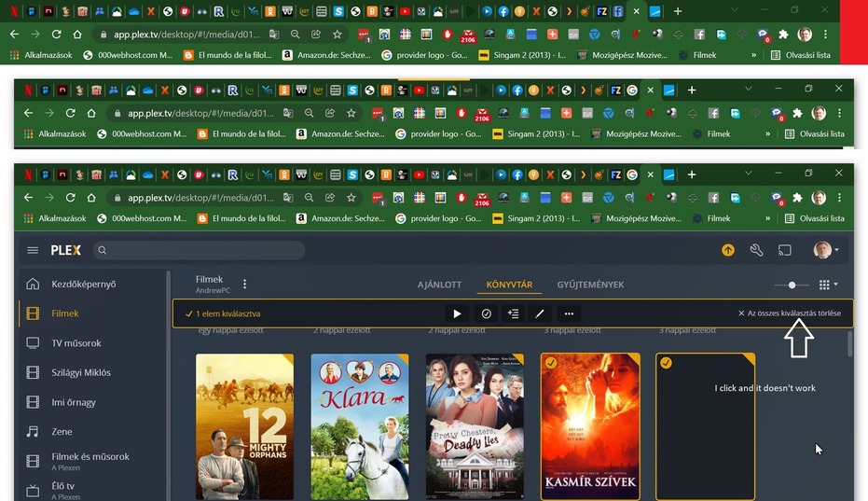This screenshot has width=868, height=501.
Task: Click the Zene music note icon
Action: [33, 432]
